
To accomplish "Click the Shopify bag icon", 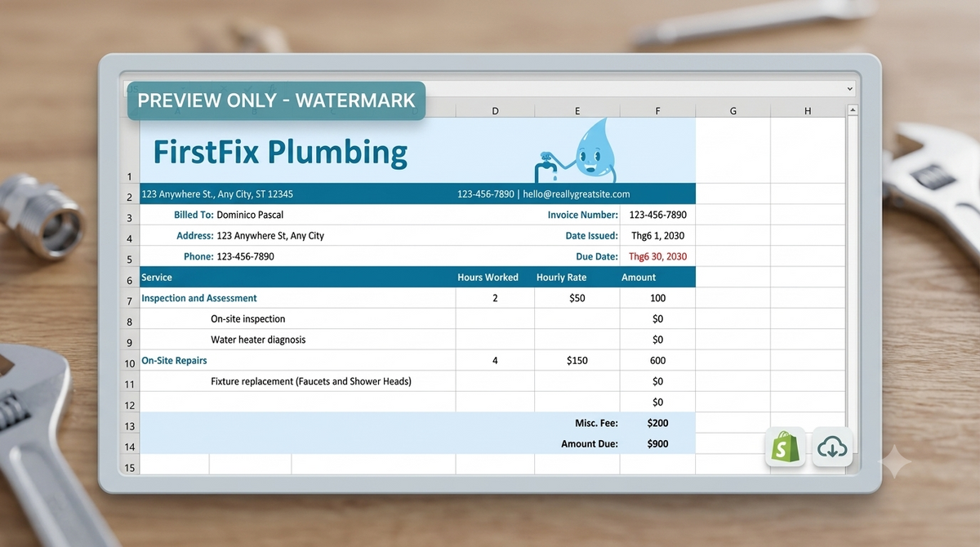I will point(785,447).
